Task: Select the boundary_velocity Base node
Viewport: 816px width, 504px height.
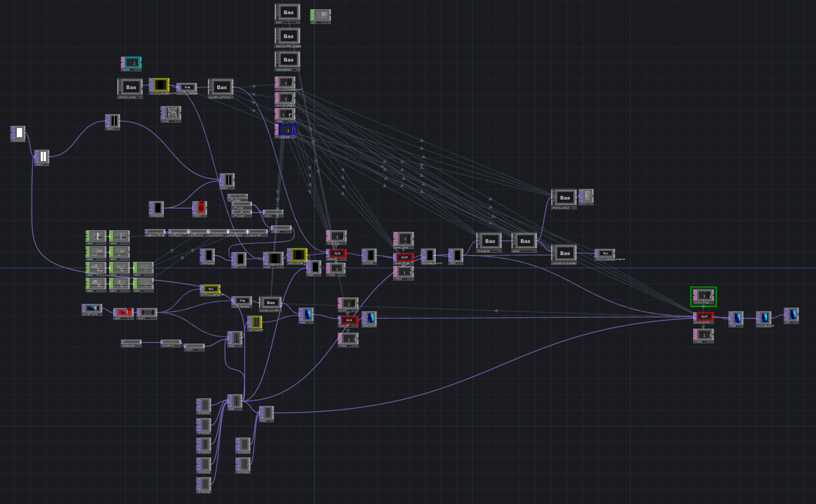Action: click(221, 87)
